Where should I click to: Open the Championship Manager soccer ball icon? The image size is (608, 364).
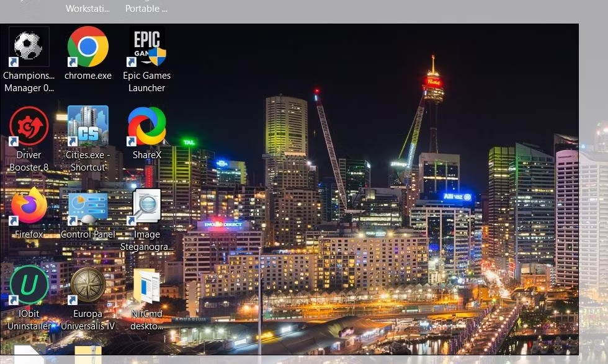tap(29, 47)
